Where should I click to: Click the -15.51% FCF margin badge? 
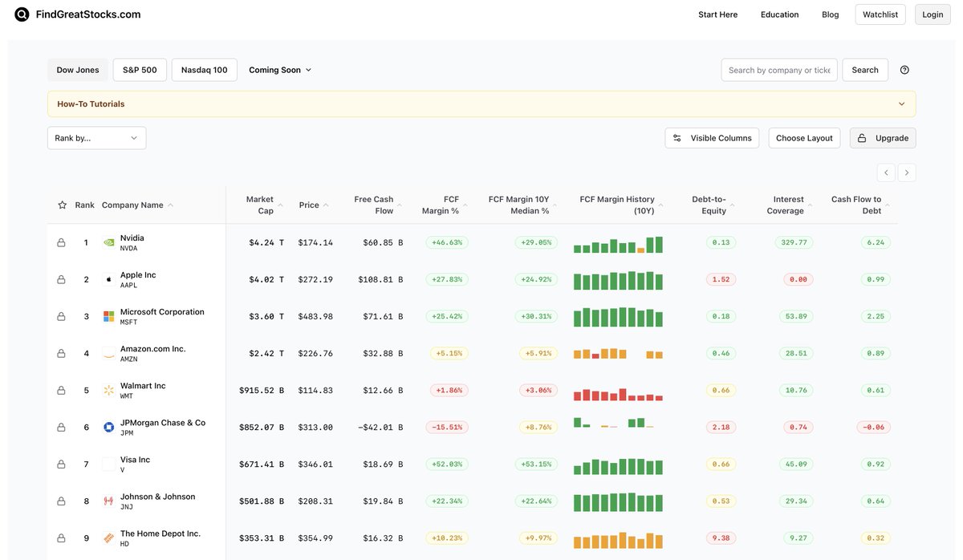click(447, 427)
